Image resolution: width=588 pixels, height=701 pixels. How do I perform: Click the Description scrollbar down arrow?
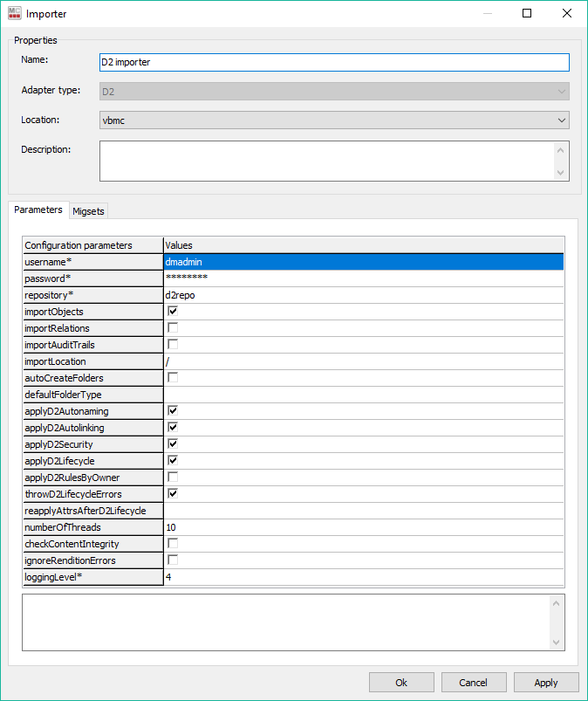click(x=561, y=173)
